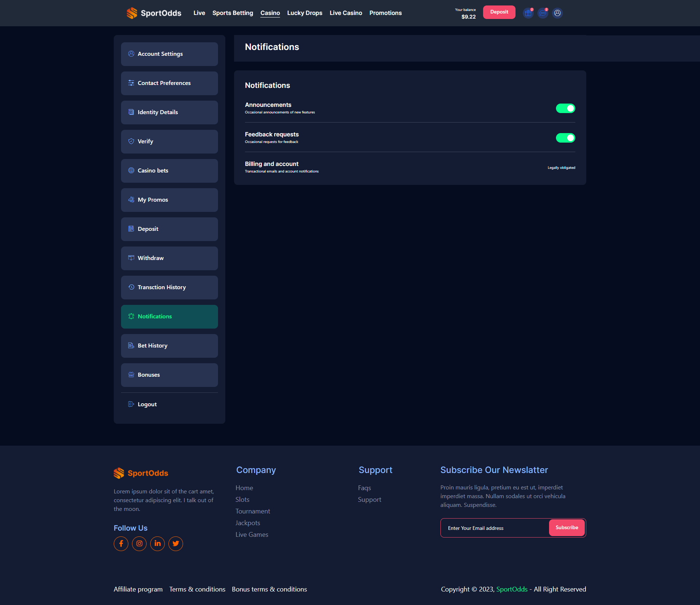700x605 pixels.
Task: Open the Facebook social icon
Action: (x=121, y=544)
